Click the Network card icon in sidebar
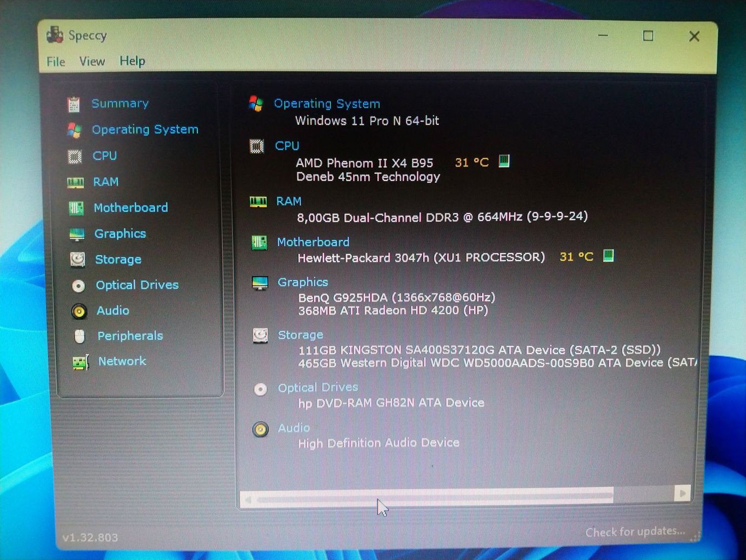The width and height of the screenshot is (746, 560). [x=81, y=362]
